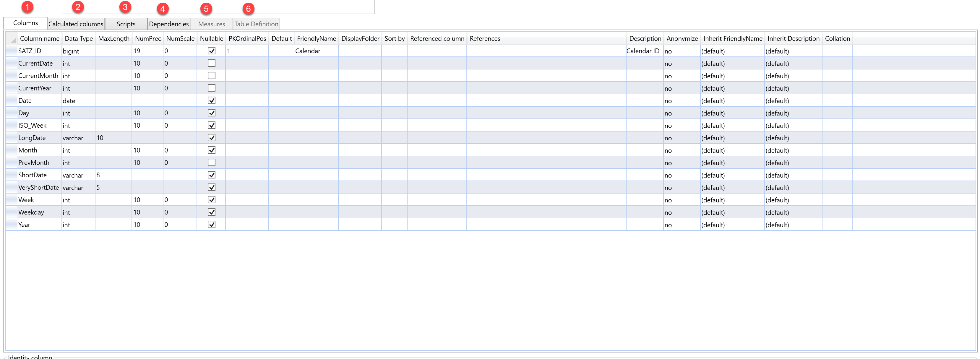Image resolution: width=980 pixels, height=359 pixels.
Task: Click the varchar type of ShortDate
Action: 78,175
